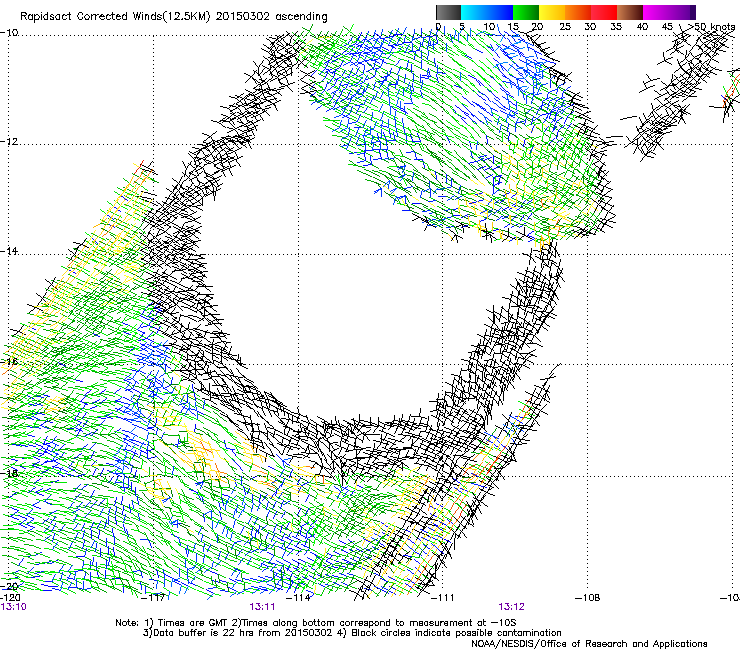Click the green 15-20 knots legend swatch

tap(526, 12)
